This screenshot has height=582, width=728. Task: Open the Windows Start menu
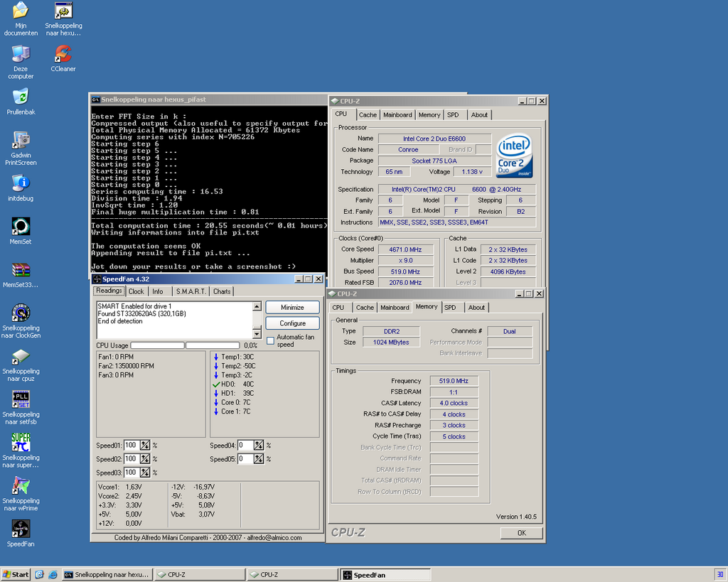tap(16, 575)
